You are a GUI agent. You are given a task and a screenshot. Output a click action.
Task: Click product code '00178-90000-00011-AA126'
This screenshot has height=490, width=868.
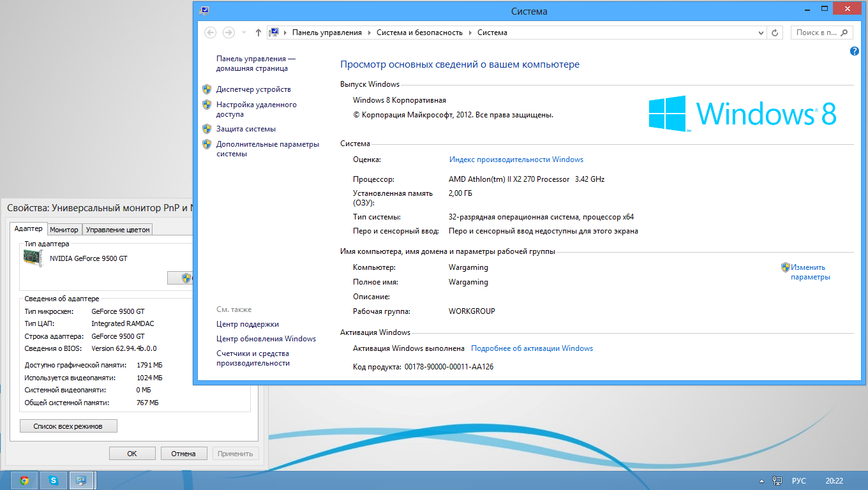(x=449, y=367)
